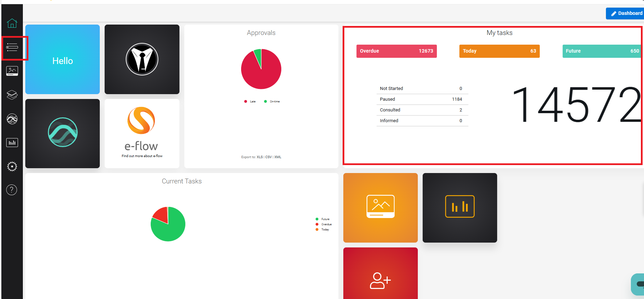Select the red Overdue tasks bar
Viewport: 644px width, 299px height.
point(396,51)
